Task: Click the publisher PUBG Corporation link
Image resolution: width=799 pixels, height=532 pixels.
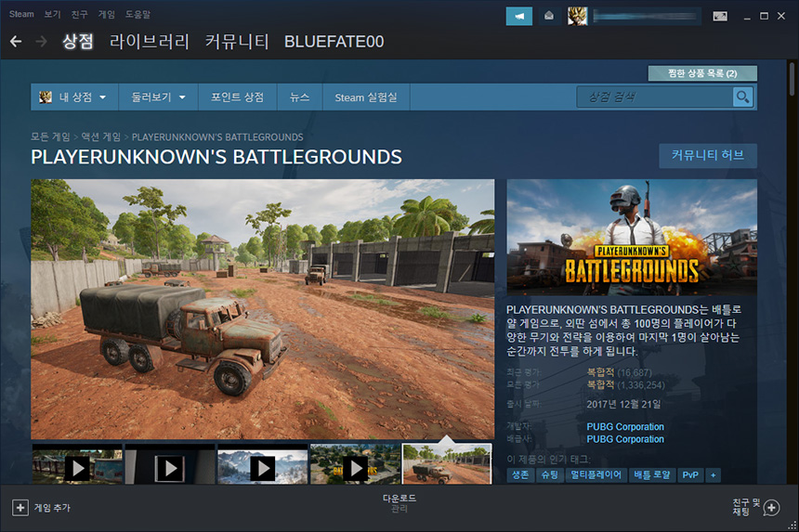Action: (625, 439)
